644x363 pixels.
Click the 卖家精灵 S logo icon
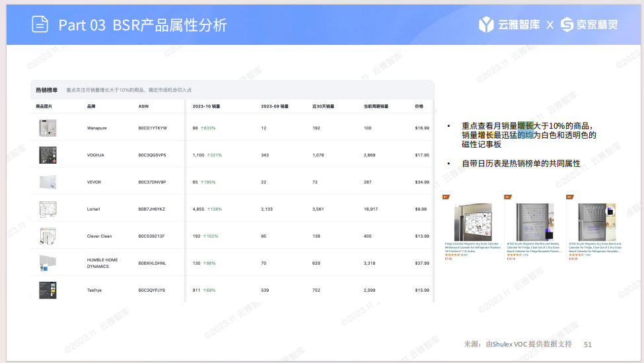pyautogui.click(x=567, y=24)
